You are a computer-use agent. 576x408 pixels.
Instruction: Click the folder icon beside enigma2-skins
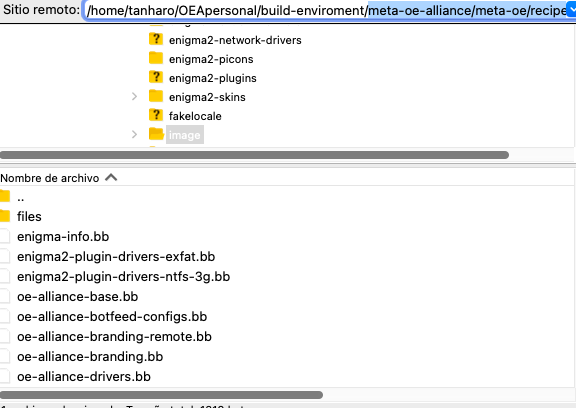(x=156, y=96)
